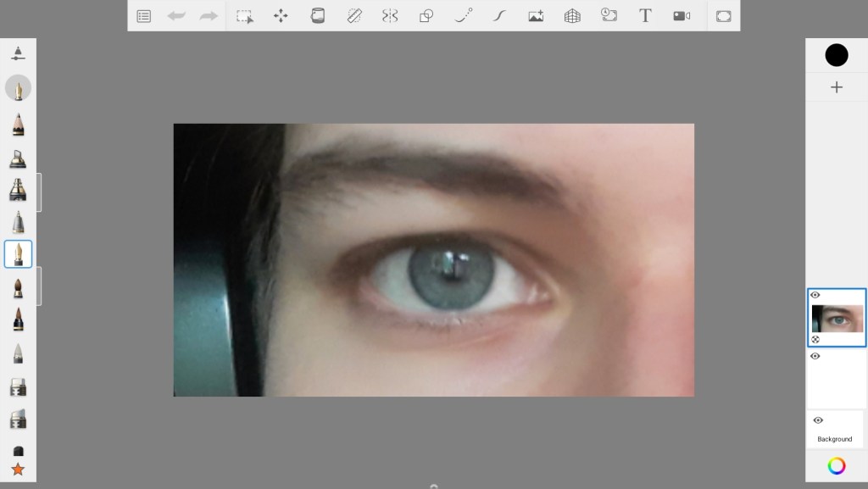Activate the flood fill bucket tool
The width and height of the screenshot is (868, 489).
(x=318, y=16)
